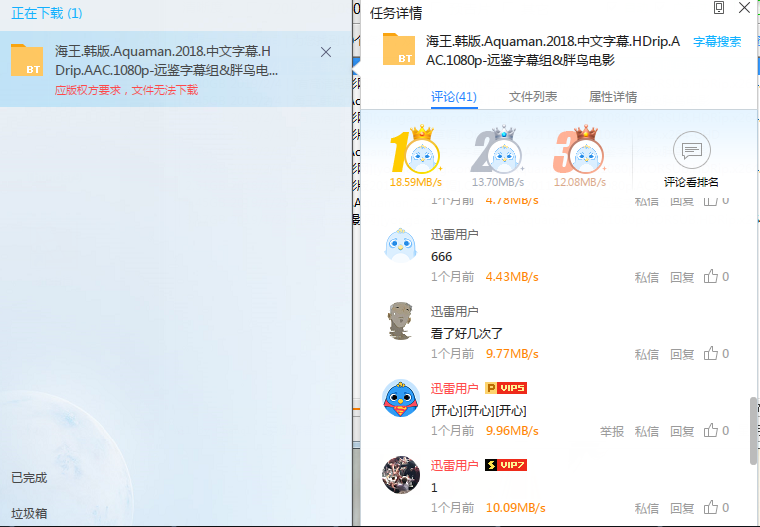Screen dimensions: 760x527
Task: Click 举报 on the "[开心]" comment
Action: pyautogui.click(x=612, y=431)
